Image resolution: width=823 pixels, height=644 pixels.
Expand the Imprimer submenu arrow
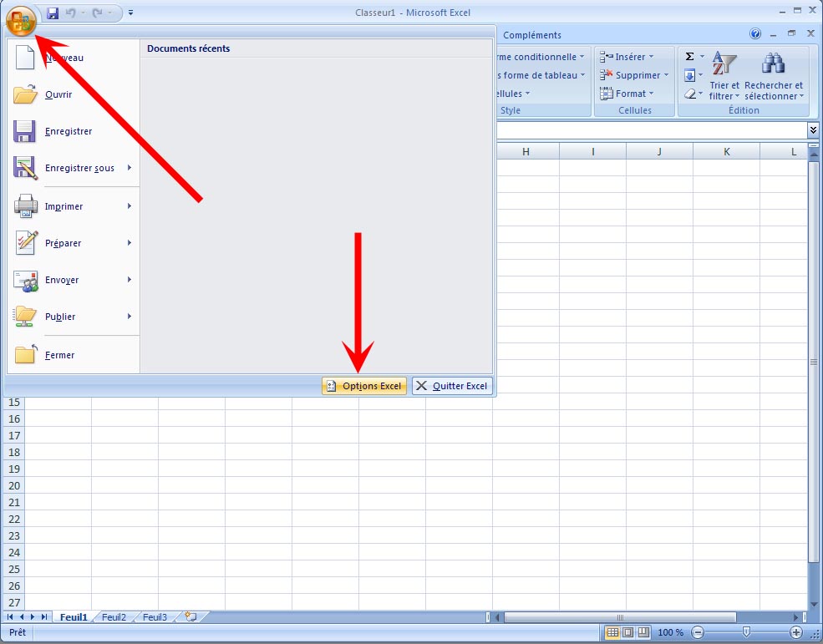130,206
